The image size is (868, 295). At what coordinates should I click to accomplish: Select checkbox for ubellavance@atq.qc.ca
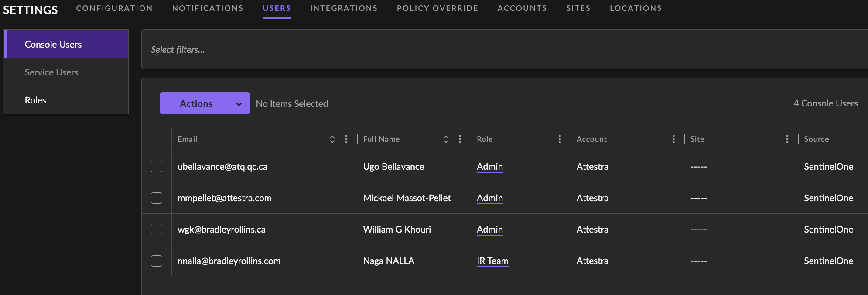(157, 167)
